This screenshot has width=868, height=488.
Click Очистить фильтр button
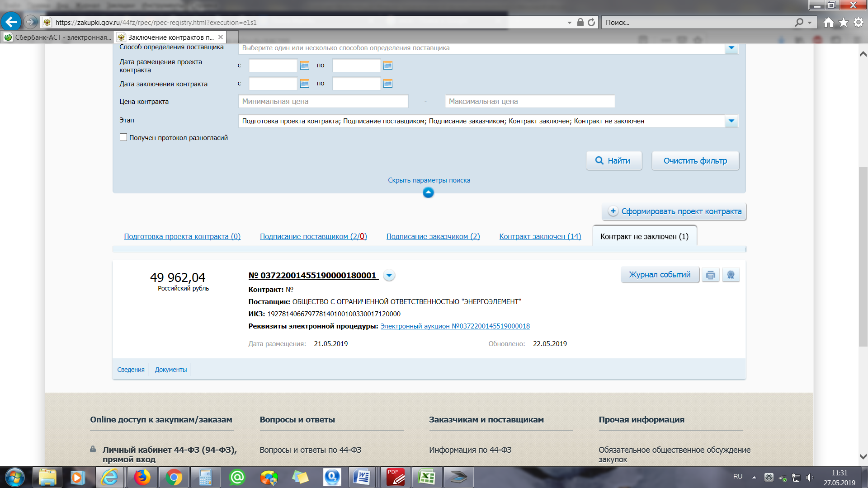(x=695, y=161)
